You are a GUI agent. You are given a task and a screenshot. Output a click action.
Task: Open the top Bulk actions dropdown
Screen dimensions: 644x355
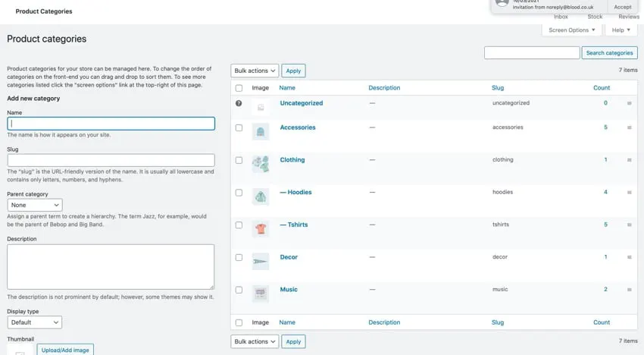255,71
